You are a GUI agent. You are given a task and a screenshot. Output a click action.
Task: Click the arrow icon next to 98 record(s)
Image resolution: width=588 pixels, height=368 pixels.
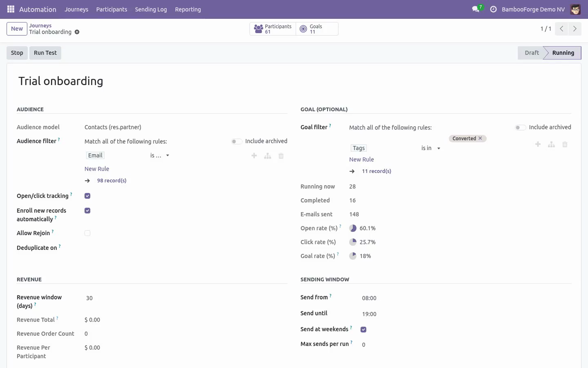coord(87,181)
